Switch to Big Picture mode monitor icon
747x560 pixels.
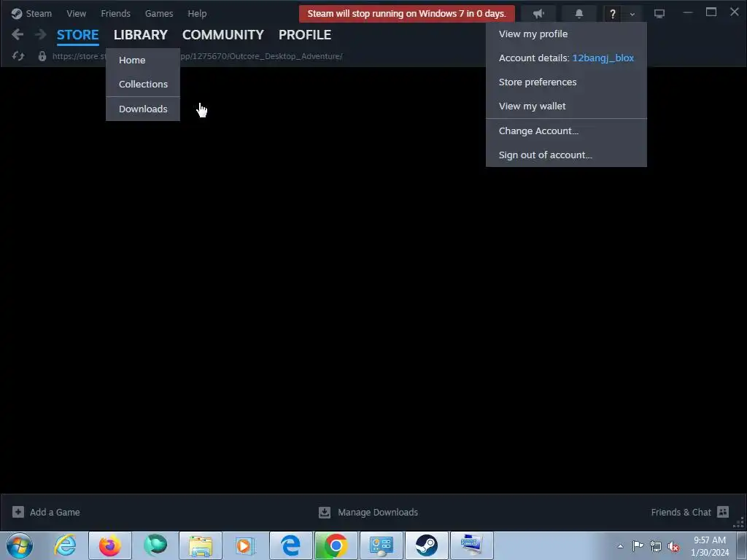click(659, 14)
